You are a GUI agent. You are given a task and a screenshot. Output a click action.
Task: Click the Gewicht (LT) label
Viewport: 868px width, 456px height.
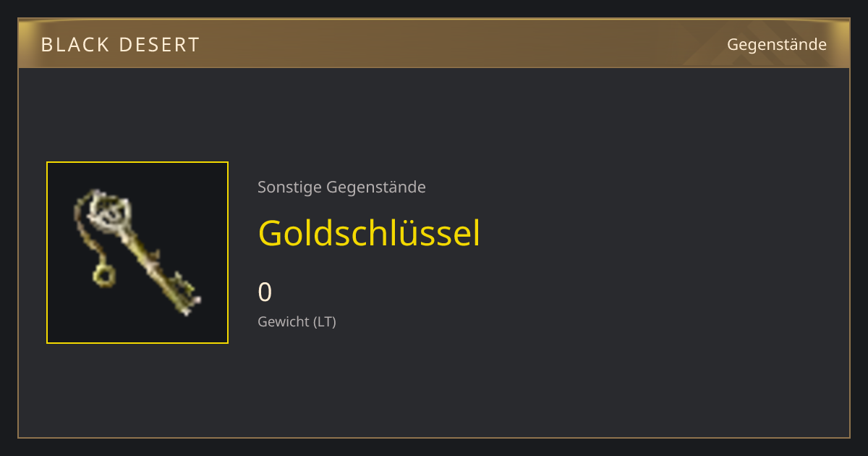tap(297, 322)
